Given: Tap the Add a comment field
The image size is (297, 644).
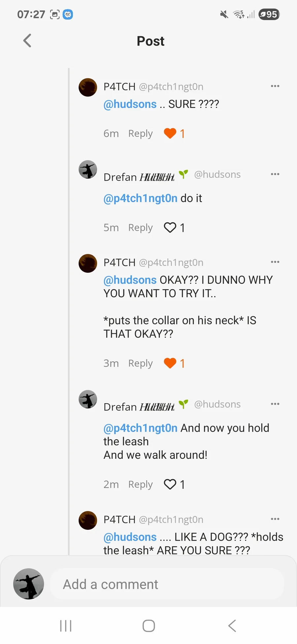Looking at the screenshot, I should 167,584.
